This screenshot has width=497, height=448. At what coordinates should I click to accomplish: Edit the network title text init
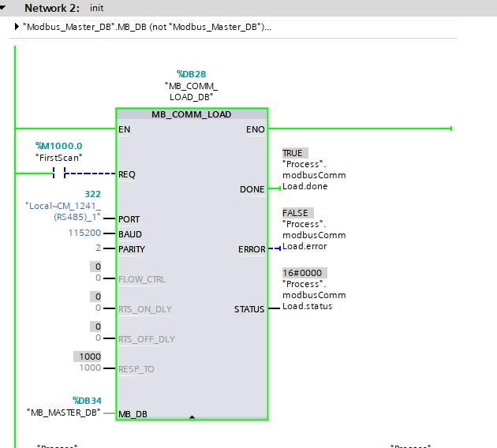coord(97,8)
